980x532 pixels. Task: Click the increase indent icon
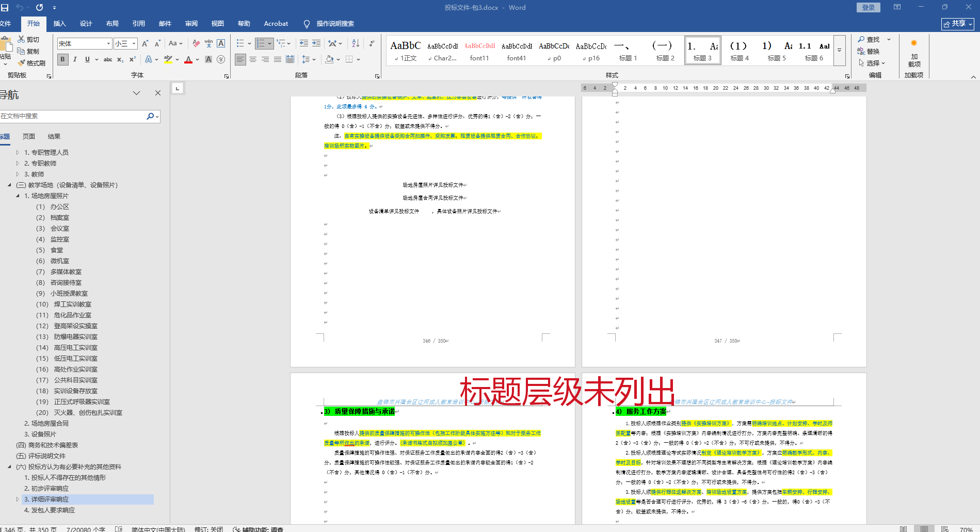[316, 43]
